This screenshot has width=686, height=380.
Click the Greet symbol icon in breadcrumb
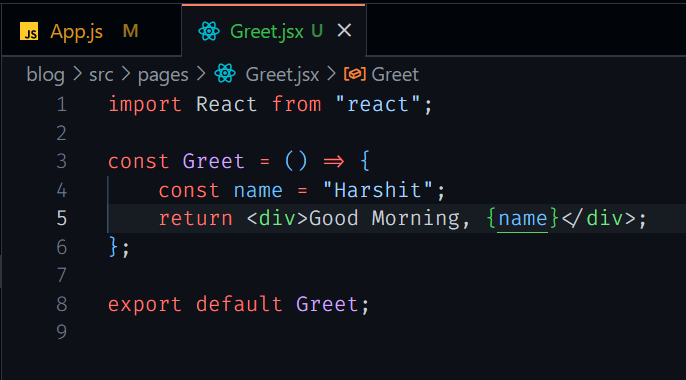tap(354, 74)
